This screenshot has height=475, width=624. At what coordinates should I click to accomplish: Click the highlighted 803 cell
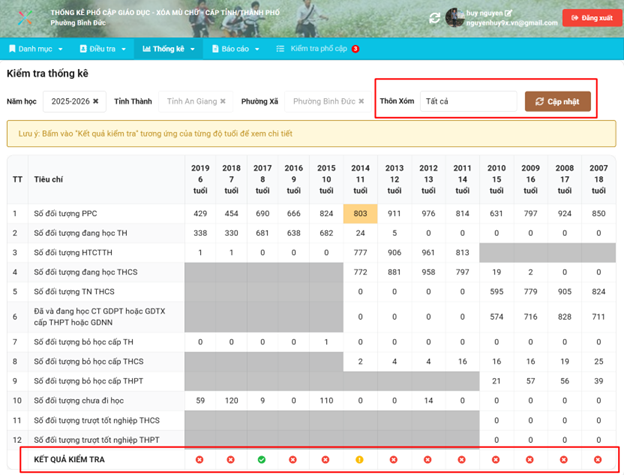pyautogui.click(x=359, y=213)
